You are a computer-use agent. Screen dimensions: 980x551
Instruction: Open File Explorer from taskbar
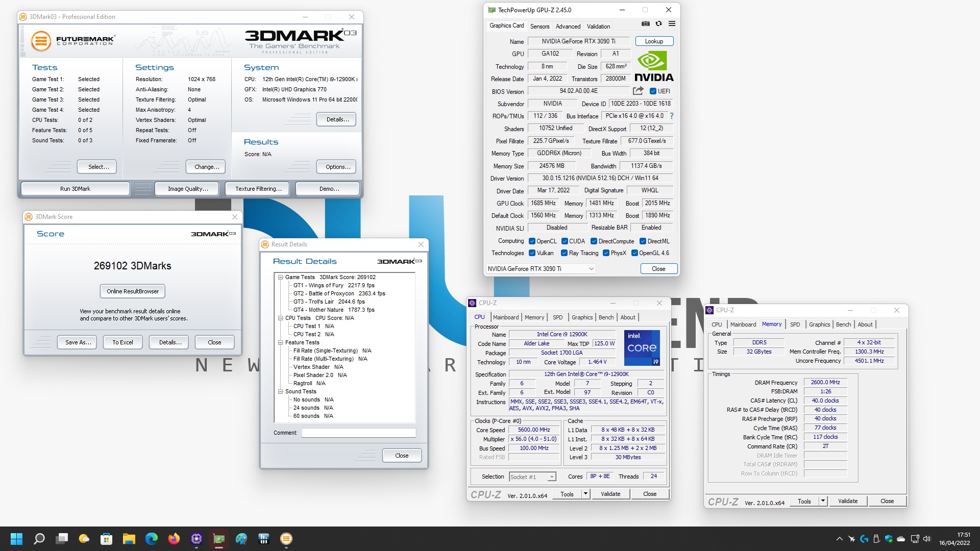[x=129, y=539]
